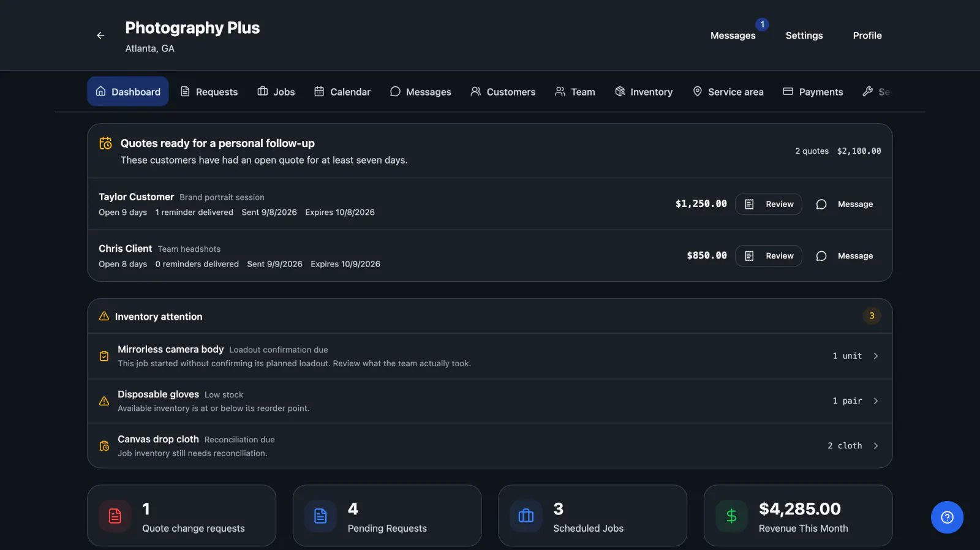Open the Quote change requests card

pyautogui.click(x=182, y=516)
